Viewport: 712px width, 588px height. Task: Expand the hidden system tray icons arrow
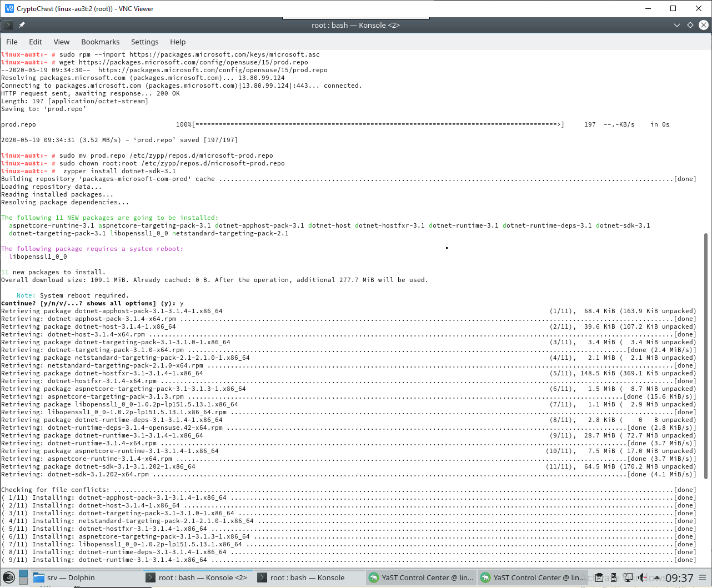pyautogui.click(x=657, y=577)
